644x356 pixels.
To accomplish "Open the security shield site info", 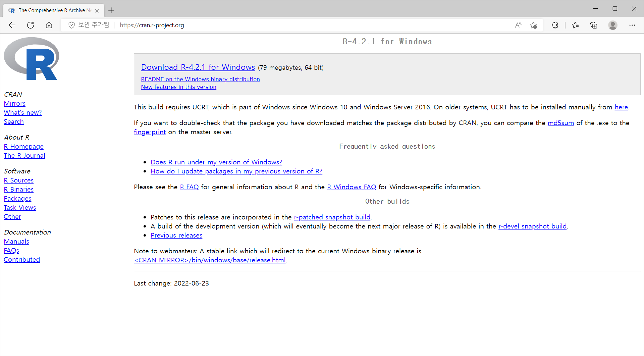I will click(71, 25).
